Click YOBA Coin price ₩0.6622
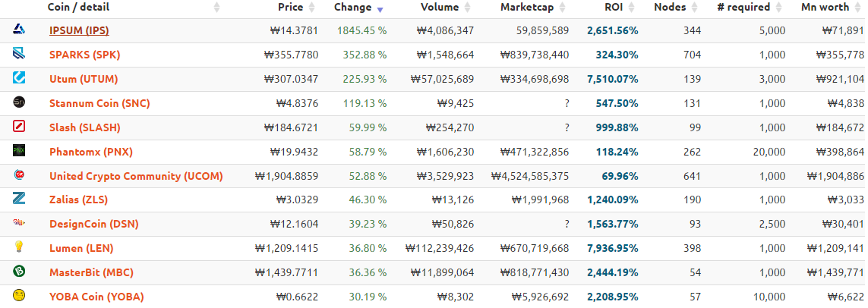Screen dimensions: 868x308 (297, 297)
